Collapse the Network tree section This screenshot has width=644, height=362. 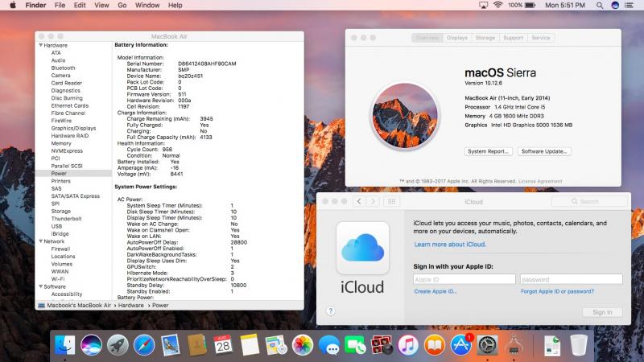coord(41,241)
